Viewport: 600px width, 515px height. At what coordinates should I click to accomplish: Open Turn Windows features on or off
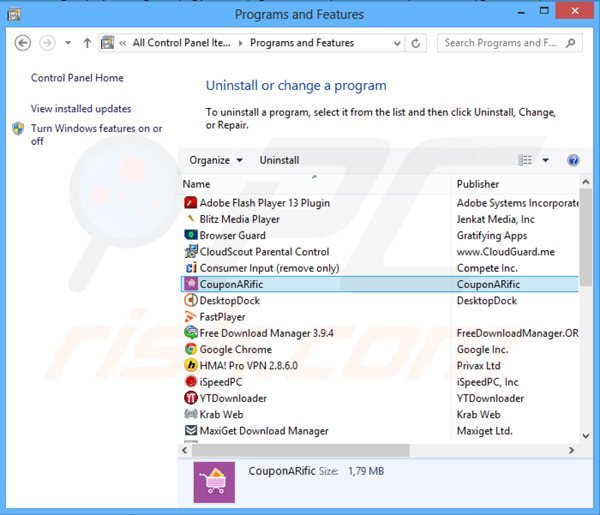click(96, 134)
